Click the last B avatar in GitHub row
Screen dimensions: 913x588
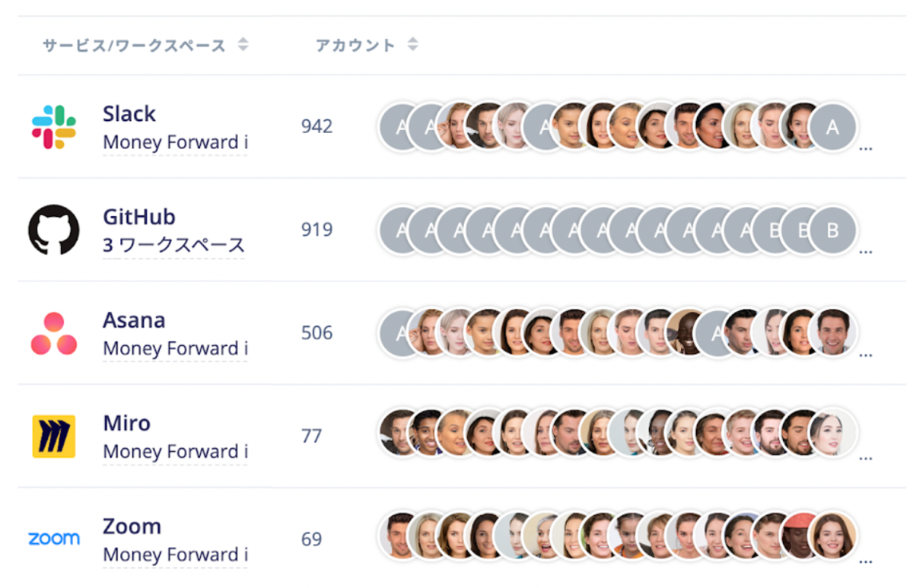pos(832,230)
